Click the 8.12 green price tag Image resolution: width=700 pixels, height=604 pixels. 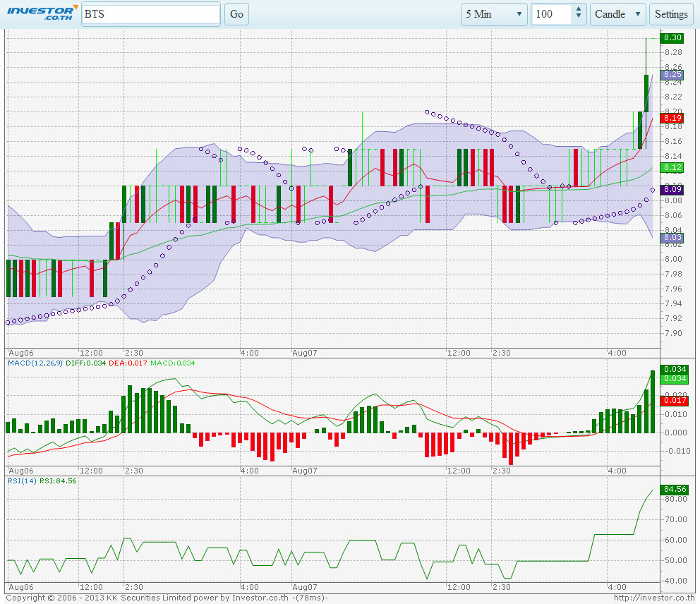pyautogui.click(x=672, y=167)
